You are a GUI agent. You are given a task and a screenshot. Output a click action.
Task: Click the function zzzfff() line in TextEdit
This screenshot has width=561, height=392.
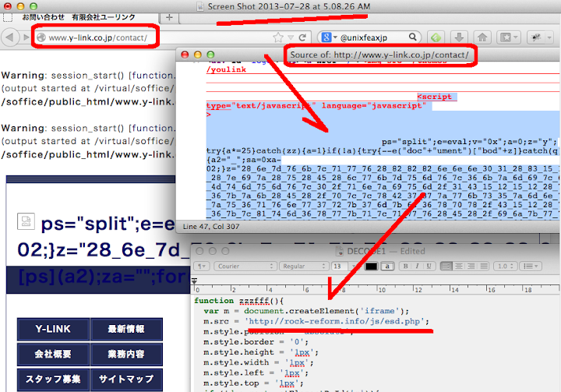[239, 301]
